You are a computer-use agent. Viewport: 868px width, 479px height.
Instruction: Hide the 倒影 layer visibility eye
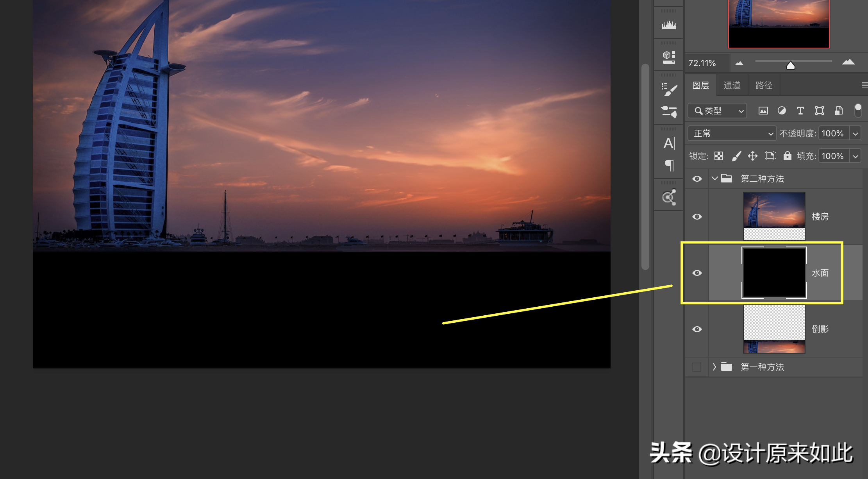coord(697,329)
